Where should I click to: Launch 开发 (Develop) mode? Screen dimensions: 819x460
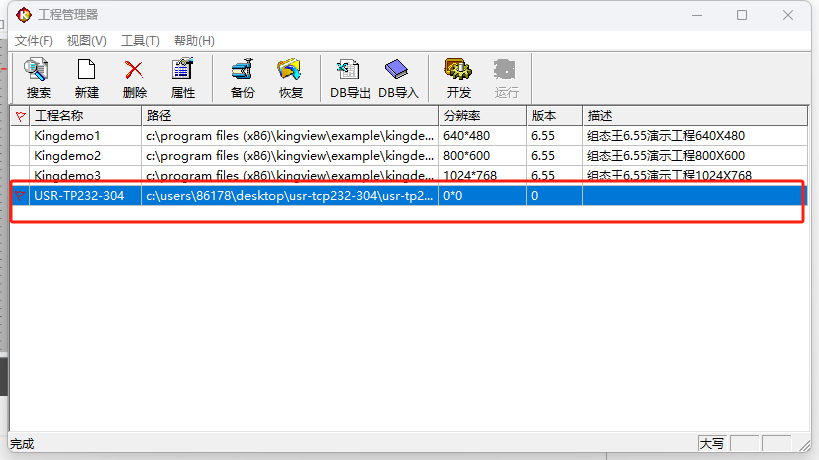coord(458,78)
